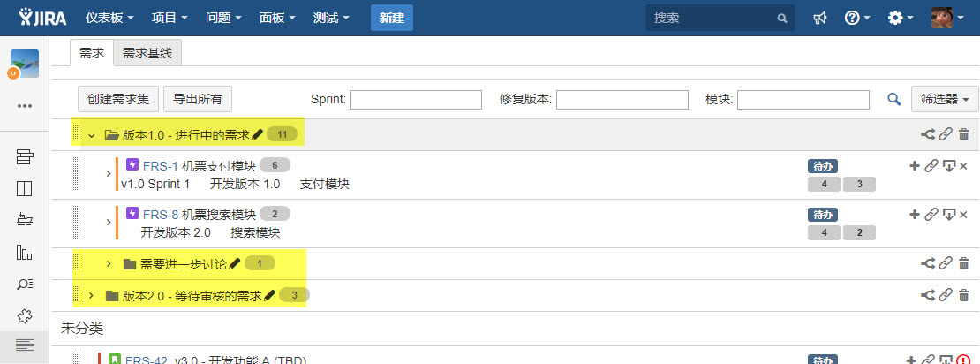The image size is (980, 364).
Task: Click the share icon on the 需要进一步讨论 row
Action: (928, 263)
